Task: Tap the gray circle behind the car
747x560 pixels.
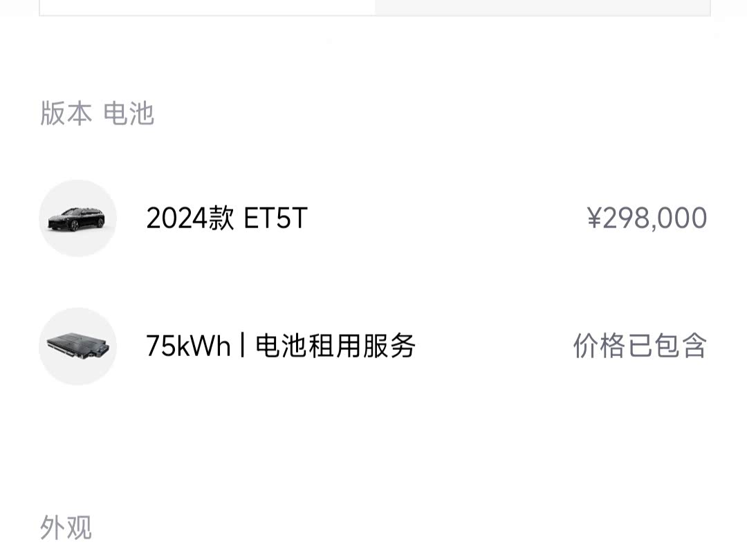Action: [x=77, y=218]
